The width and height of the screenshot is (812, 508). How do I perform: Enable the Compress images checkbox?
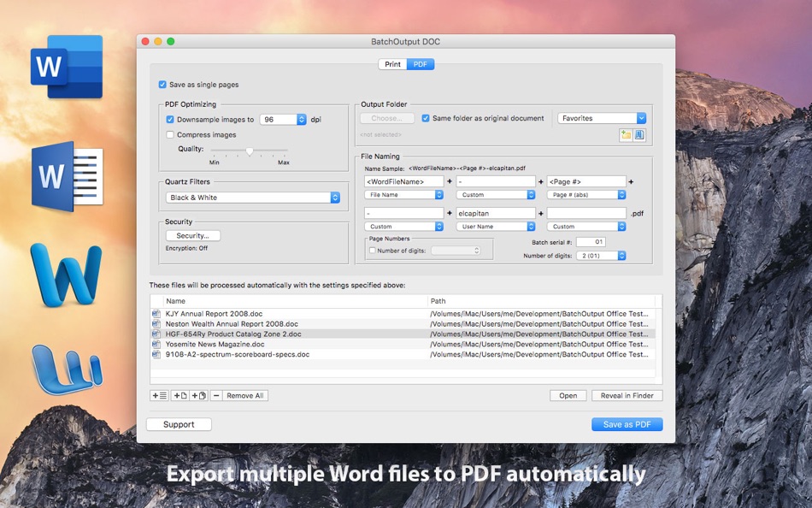click(x=170, y=134)
